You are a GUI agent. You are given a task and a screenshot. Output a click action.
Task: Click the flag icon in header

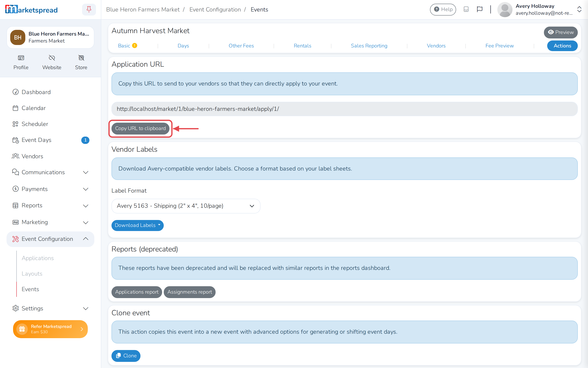480,9
